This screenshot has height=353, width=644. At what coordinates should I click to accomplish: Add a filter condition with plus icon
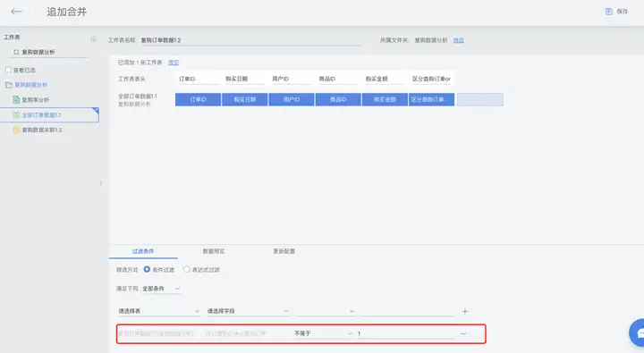pos(465,311)
